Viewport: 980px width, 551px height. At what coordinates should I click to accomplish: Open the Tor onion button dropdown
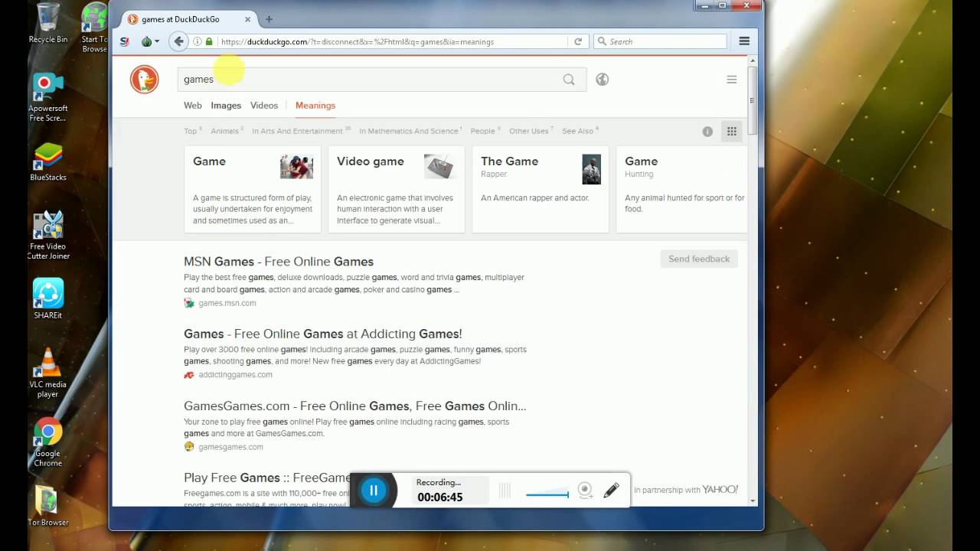pos(150,41)
